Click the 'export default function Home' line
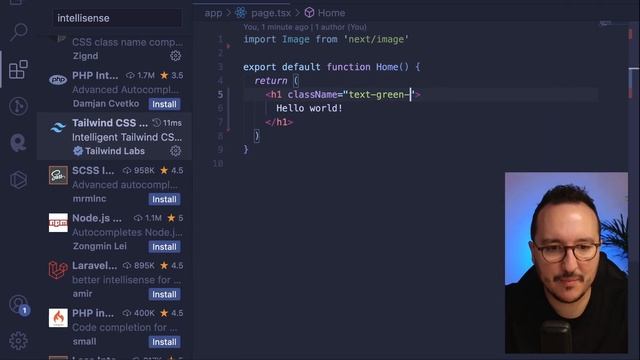Screen dimensions: 640x360 (x=331, y=67)
